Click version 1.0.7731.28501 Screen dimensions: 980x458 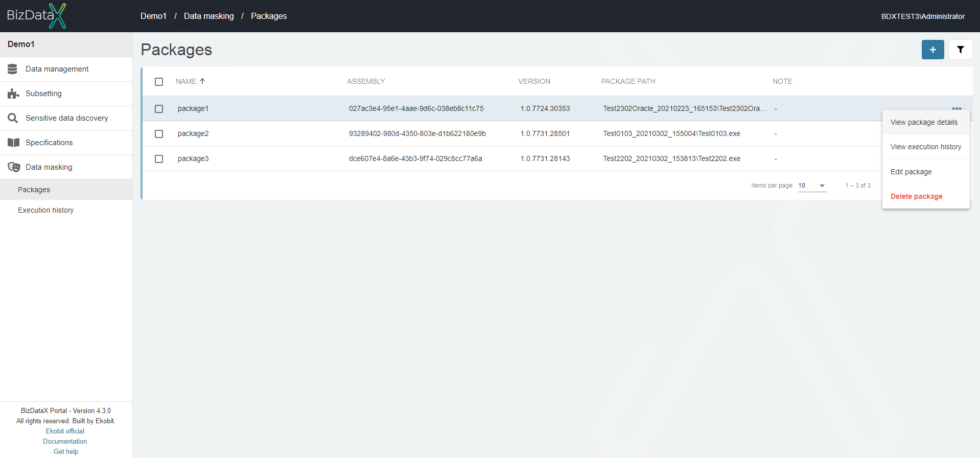pos(545,133)
